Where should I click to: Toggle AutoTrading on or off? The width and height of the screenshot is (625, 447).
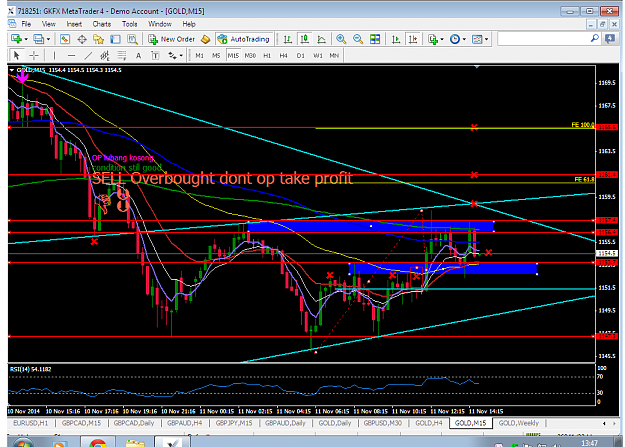pyautogui.click(x=244, y=39)
